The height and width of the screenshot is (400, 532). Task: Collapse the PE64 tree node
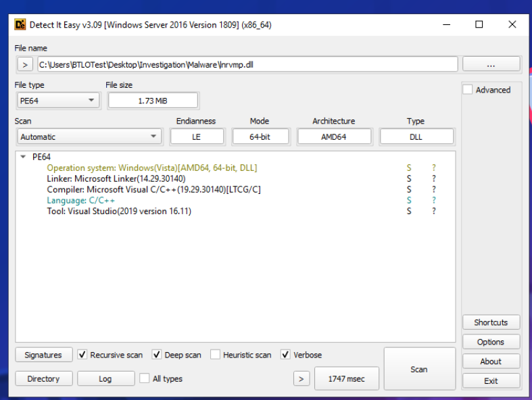(x=24, y=157)
